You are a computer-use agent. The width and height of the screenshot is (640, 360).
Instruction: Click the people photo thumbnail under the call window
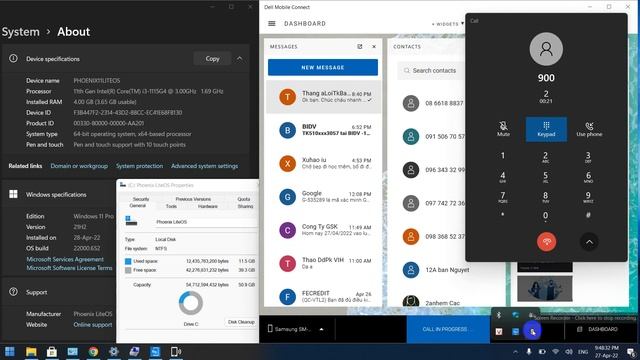pos(544,288)
